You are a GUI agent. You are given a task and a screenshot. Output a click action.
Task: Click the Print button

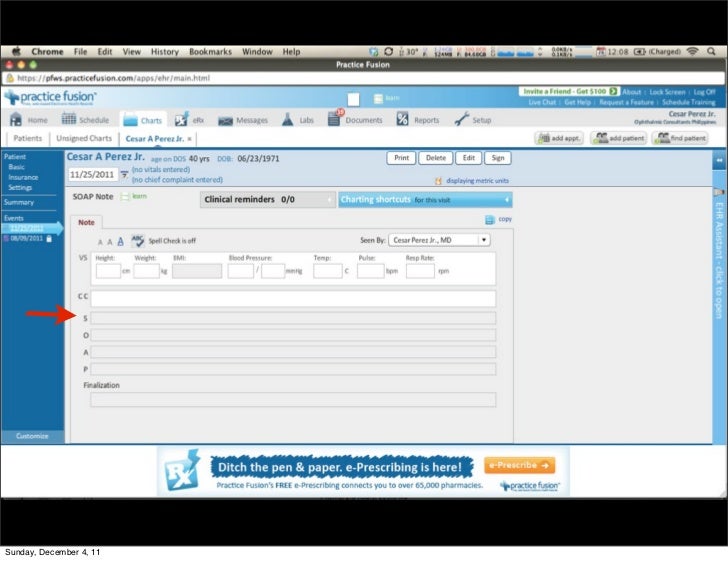(402, 158)
